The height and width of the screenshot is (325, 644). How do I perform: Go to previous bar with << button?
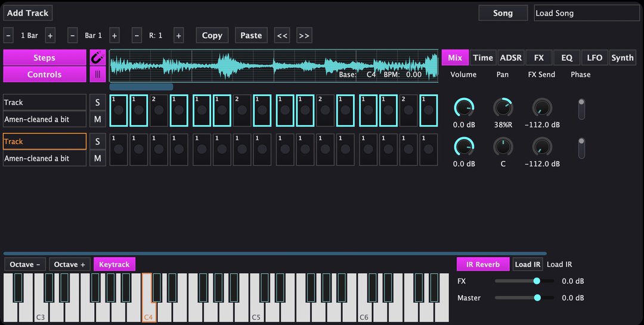click(x=282, y=36)
